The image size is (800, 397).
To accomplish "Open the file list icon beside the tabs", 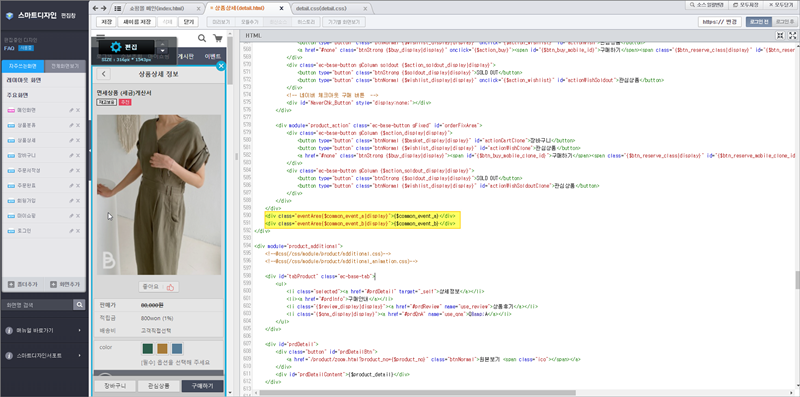I will 118,8.
